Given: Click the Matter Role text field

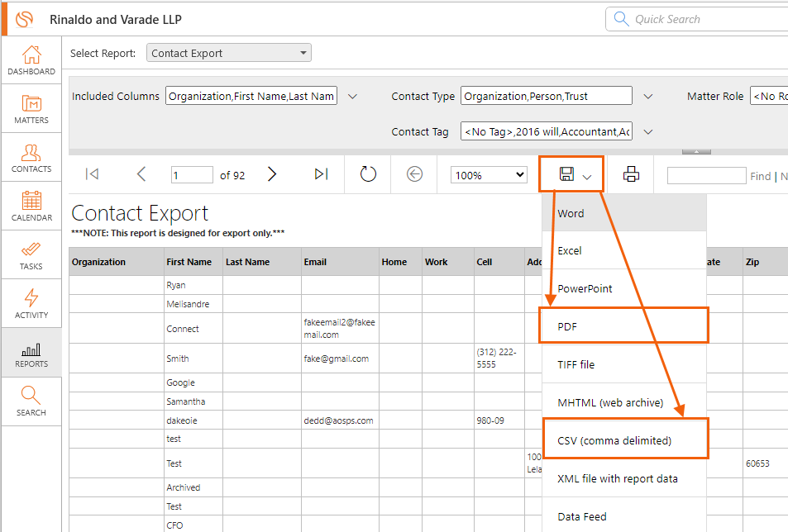Looking at the screenshot, I should (769, 96).
